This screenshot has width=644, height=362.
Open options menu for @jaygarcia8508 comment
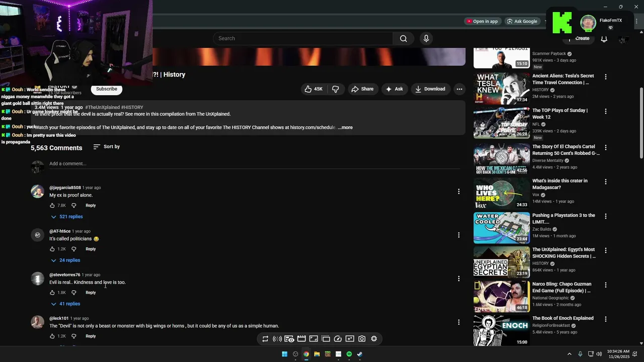[458, 192]
